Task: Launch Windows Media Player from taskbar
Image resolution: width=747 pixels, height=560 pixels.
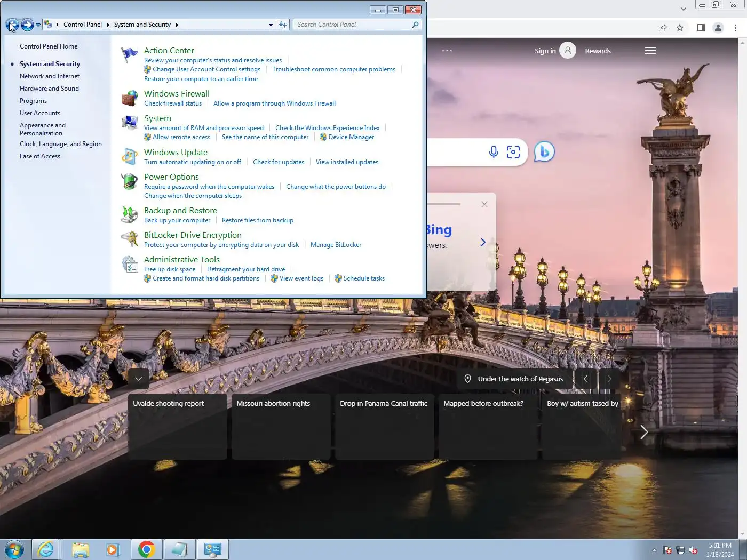Action: coord(113,549)
